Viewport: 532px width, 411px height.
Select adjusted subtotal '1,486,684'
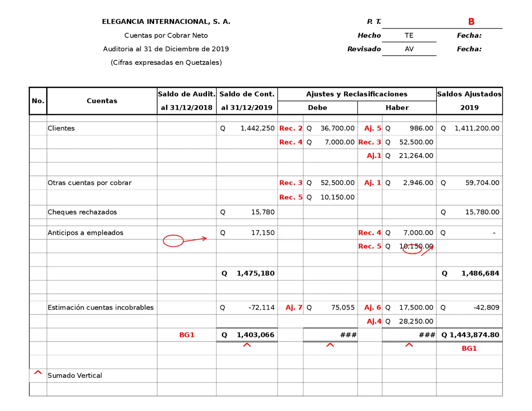point(480,273)
